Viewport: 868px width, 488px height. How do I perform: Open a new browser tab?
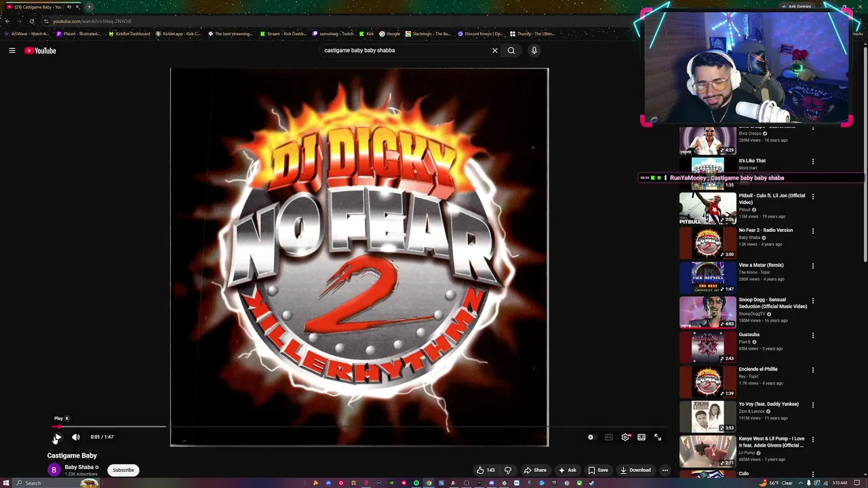coord(89,7)
